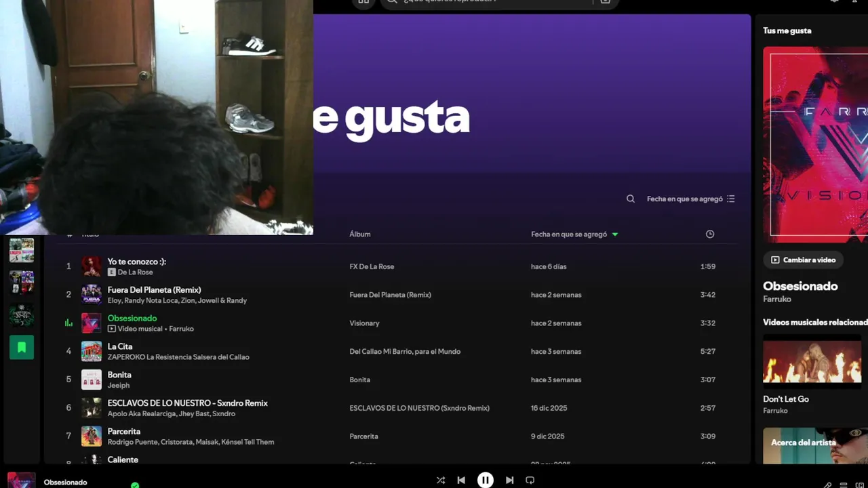Viewport: 868px width, 488px height.
Task: Open 'Del Callao Mi Barrio, para el Mundo' album
Action: point(405,352)
